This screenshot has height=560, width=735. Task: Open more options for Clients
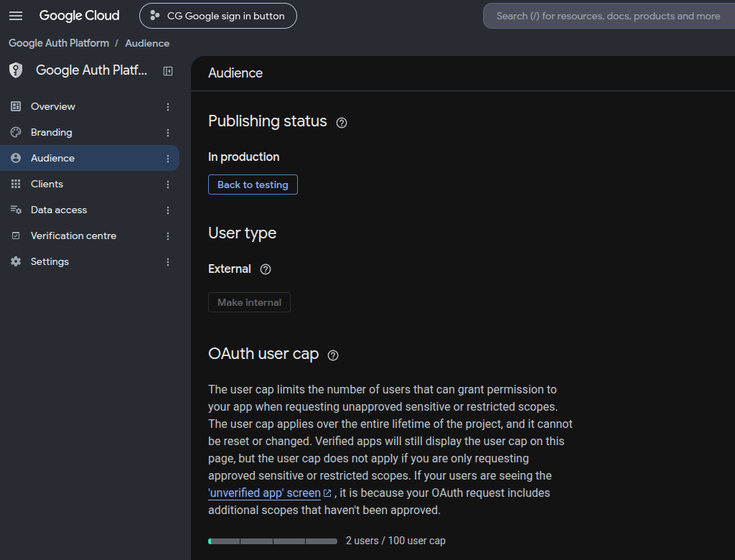(x=168, y=185)
